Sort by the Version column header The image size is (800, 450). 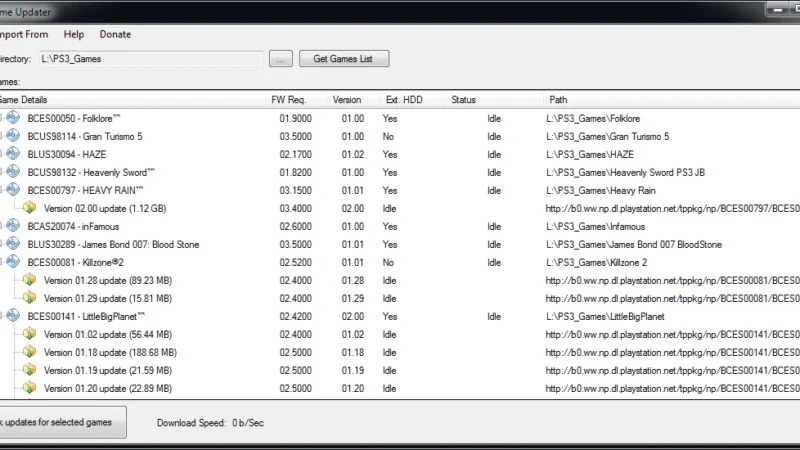[353, 99]
